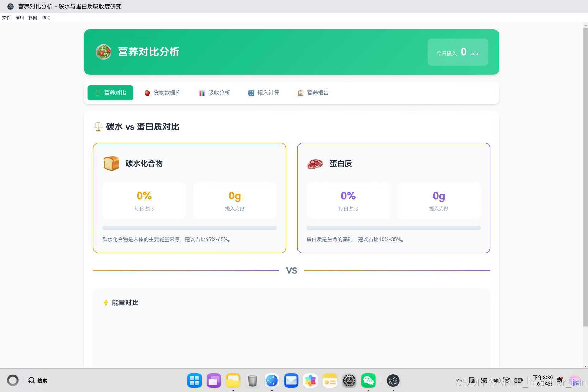Viewport: 588px width, 392px height.
Task: Open the colorful photo gallery icon
Action: coord(310,381)
